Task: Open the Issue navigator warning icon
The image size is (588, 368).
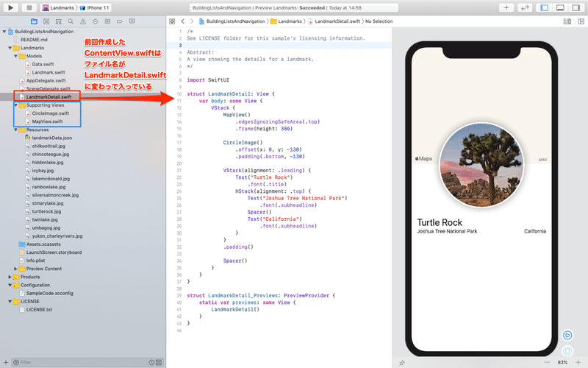Action: (x=83, y=21)
